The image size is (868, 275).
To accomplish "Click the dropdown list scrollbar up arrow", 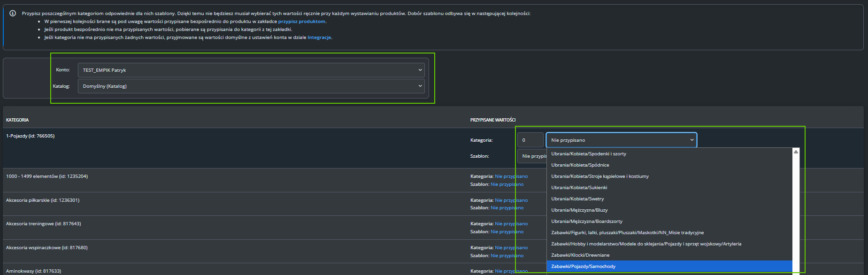I will pyautogui.click(x=796, y=152).
